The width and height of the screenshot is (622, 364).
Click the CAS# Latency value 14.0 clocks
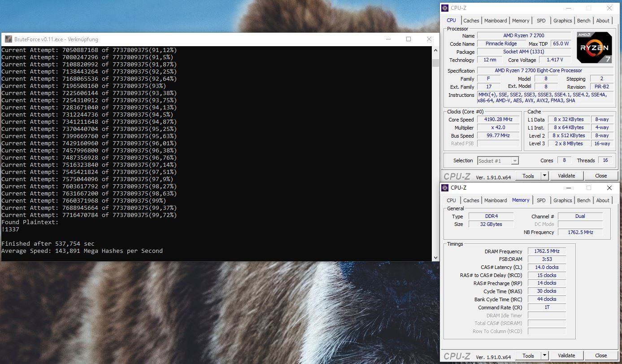[x=547, y=267]
